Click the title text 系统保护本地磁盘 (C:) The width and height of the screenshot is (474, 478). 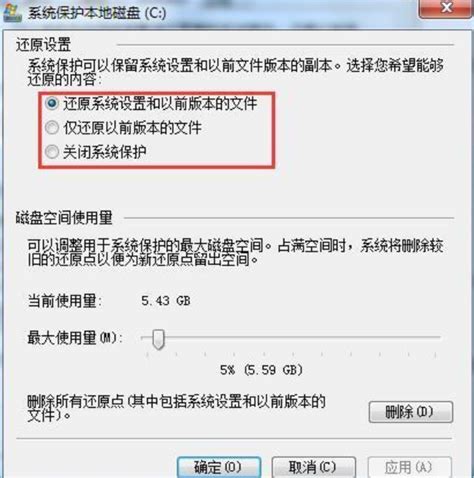coord(97,14)
